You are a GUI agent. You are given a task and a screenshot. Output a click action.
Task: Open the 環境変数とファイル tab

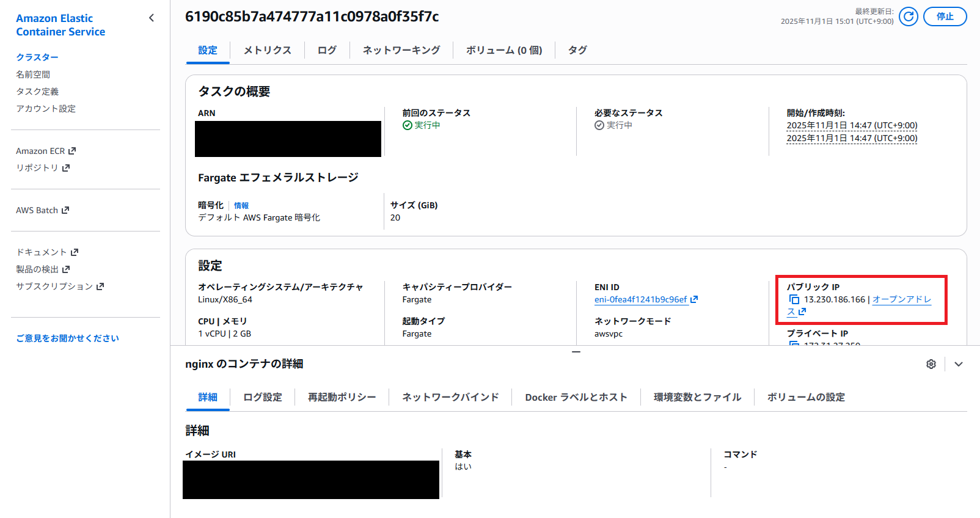click(697, 397)
